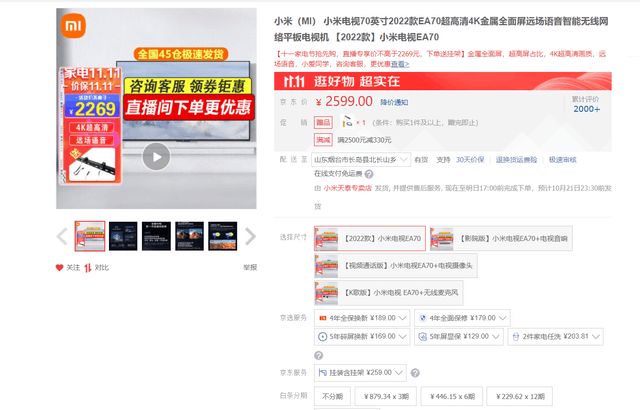
Task: Expand 挂装含挂架 ¥259.00 dropdown
Action: pos(360,372)
